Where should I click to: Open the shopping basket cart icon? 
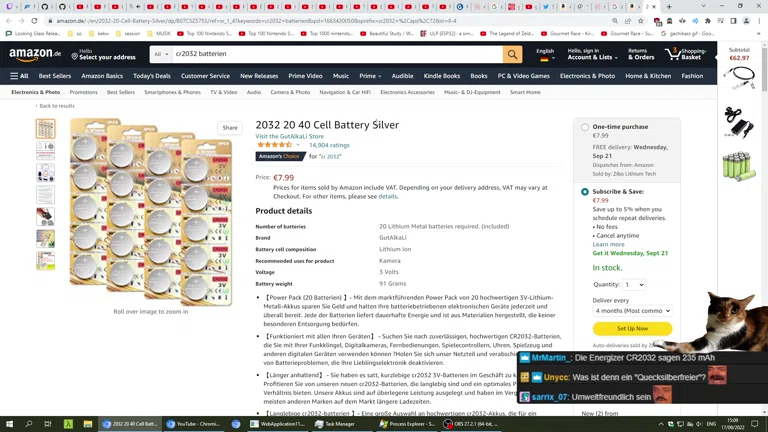click(673, 54)
